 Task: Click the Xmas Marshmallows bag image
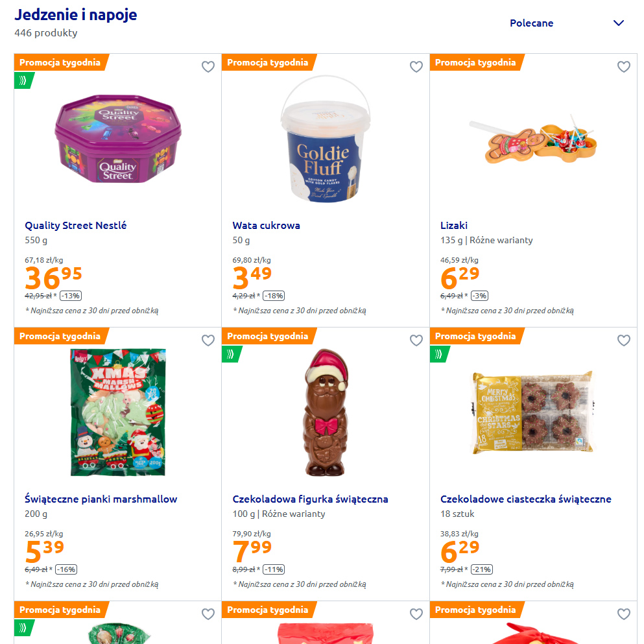point(117,412)
